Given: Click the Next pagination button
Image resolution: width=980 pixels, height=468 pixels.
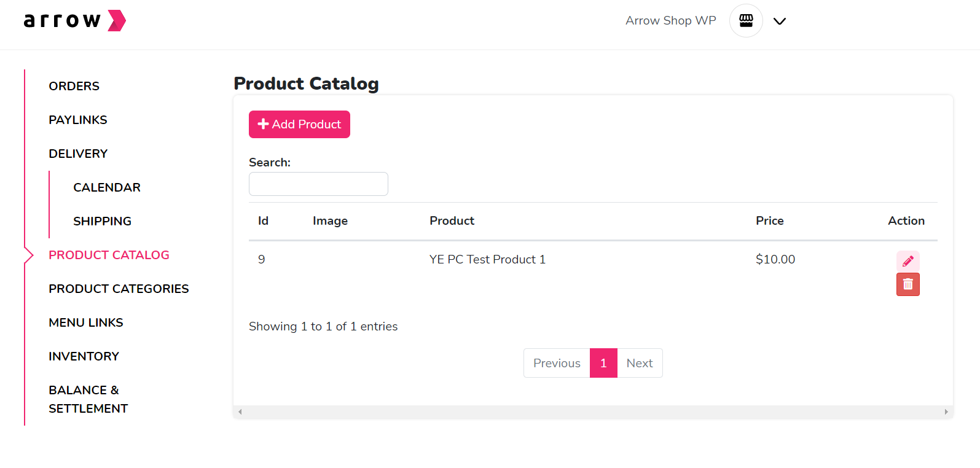Looking at the screenshot, I should 640,363.
